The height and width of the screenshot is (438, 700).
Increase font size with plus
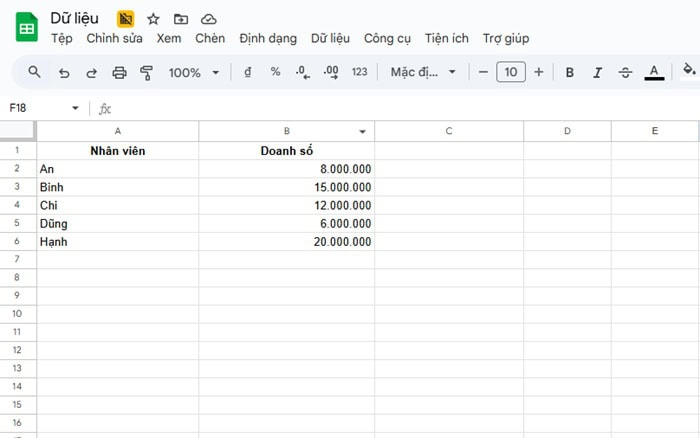click(539, 72)
